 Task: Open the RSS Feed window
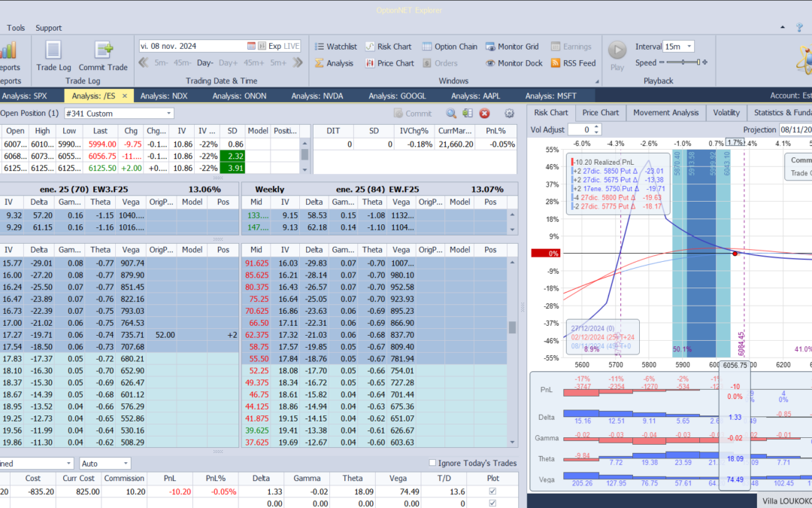coord(573,63)
